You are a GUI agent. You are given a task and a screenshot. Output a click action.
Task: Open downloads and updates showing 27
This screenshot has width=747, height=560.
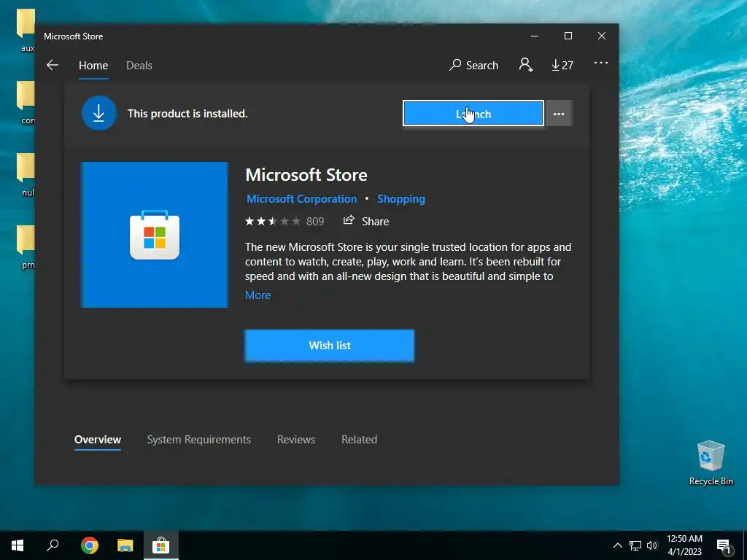point(562,65)
